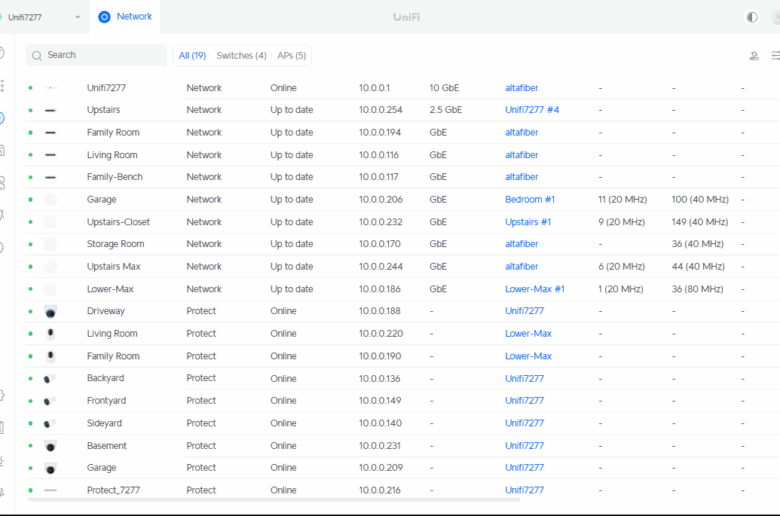Screen dimensions: 780x516
Task: Expand the Unifi7277 site dropdown
Action: pos(77,17)
